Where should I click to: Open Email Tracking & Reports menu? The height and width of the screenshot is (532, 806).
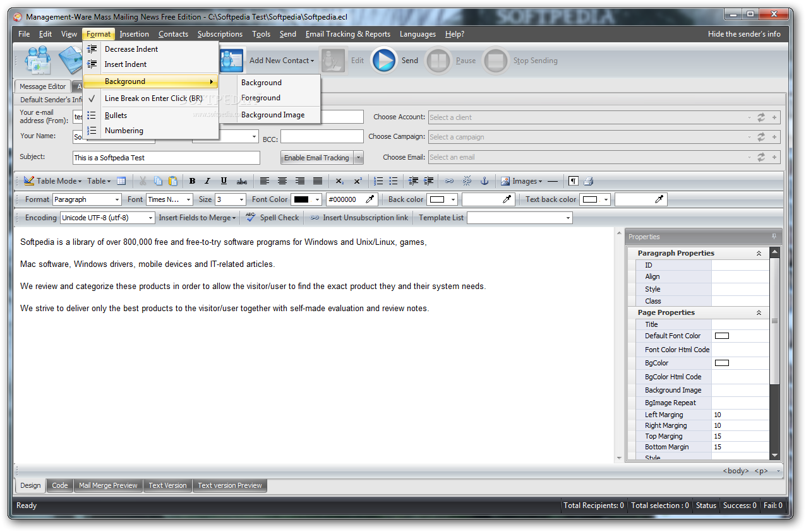348,34
